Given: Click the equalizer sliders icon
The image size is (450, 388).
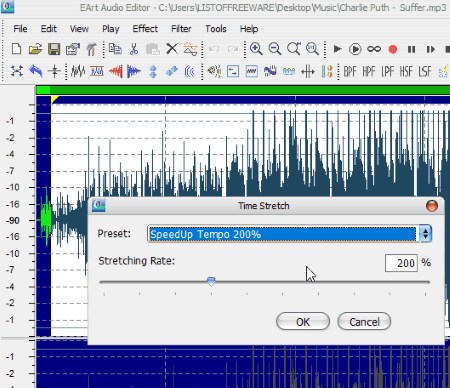Looking at the screenshot, I should point(327,71).
